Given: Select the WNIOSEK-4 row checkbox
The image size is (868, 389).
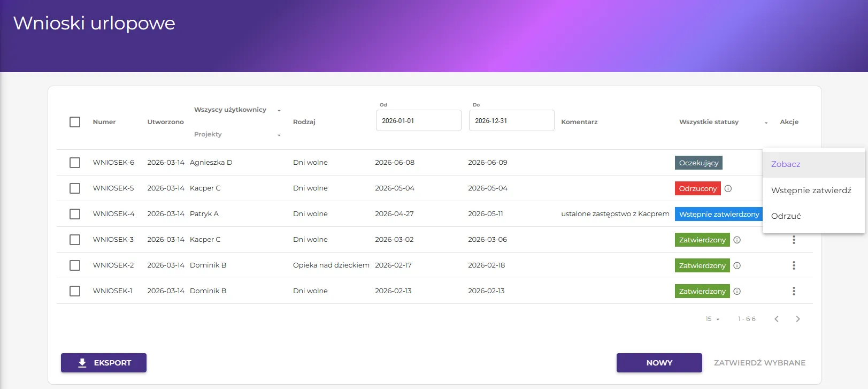Looking at the screenshot, I should coord(75,214).
